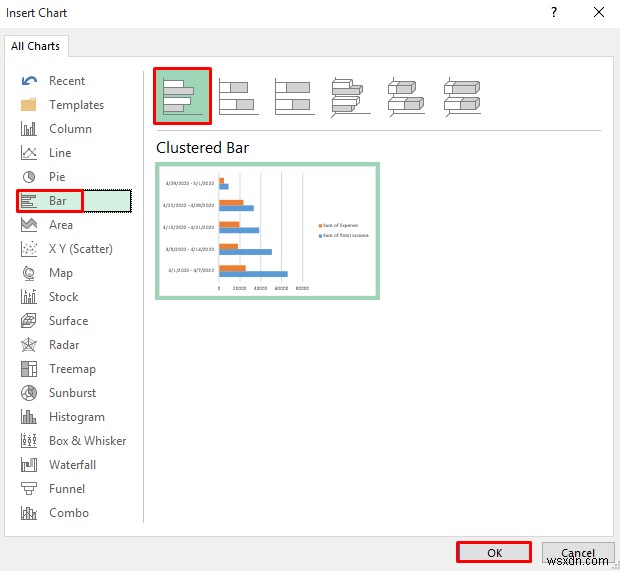Pick the Waterfall category label

[72, 465]
